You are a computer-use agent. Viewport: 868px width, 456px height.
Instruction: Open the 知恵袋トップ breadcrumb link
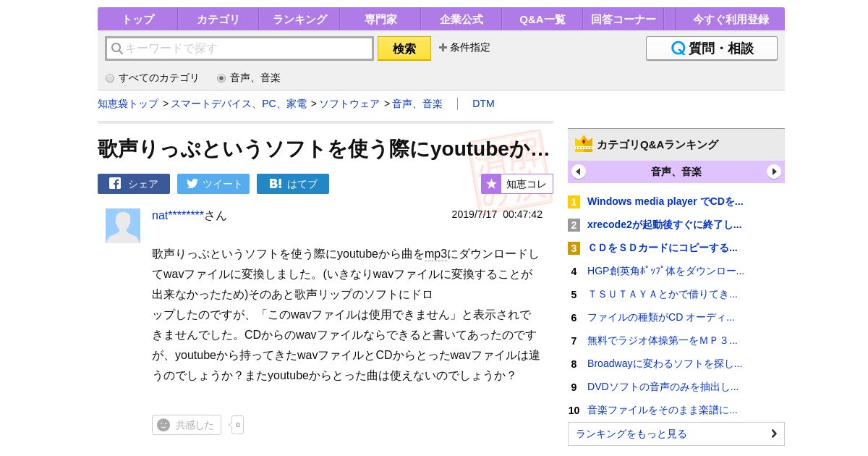click(x=128, y=104)
